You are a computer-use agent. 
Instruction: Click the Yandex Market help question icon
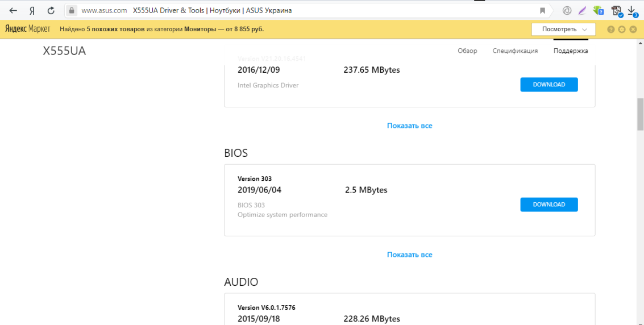610,30
